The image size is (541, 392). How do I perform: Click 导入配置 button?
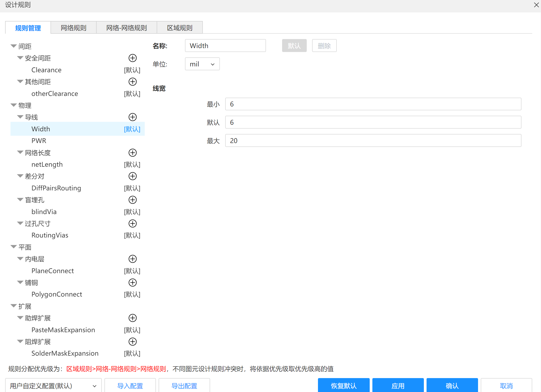[130, 386]
